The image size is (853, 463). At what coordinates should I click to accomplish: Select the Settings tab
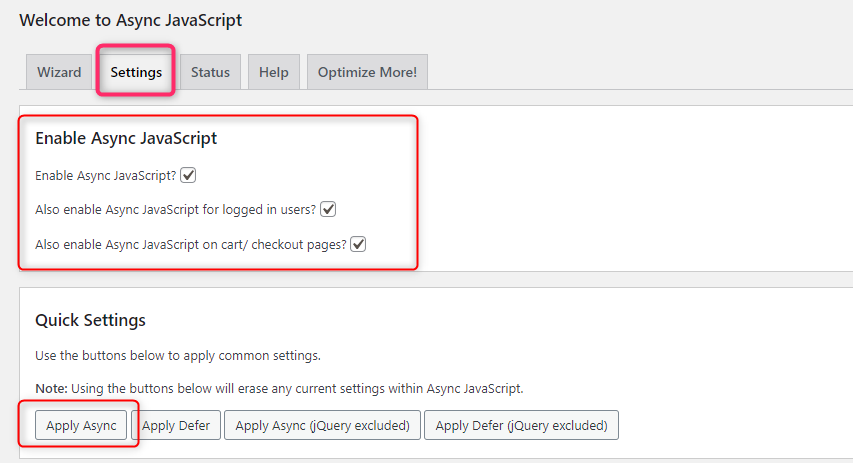tap(136, 72)
